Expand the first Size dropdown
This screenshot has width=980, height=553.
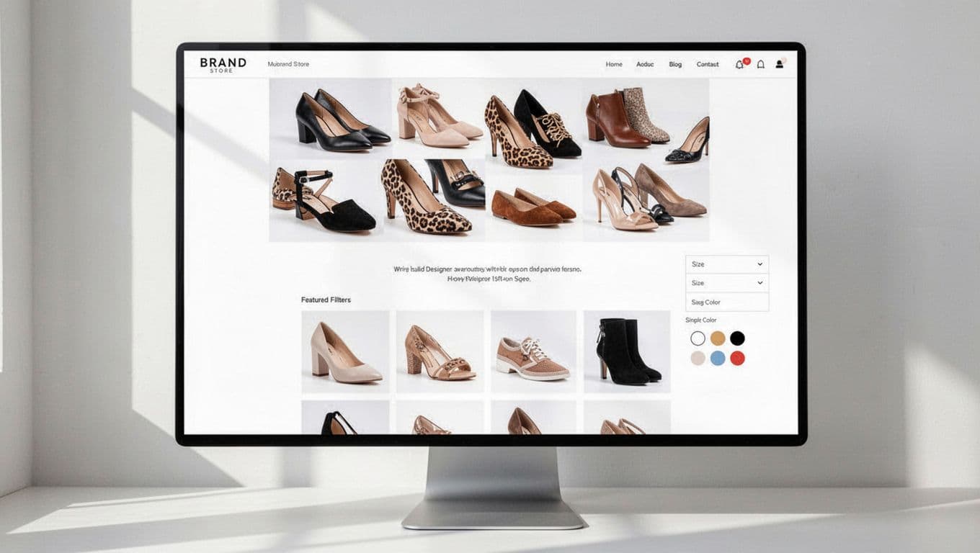point(726,264)
